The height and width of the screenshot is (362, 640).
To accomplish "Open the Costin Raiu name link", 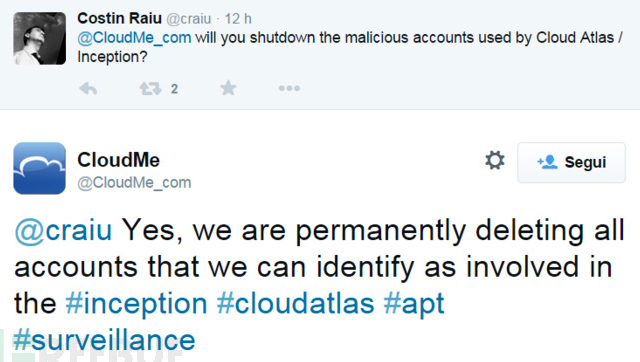I will tap(120, 18).
